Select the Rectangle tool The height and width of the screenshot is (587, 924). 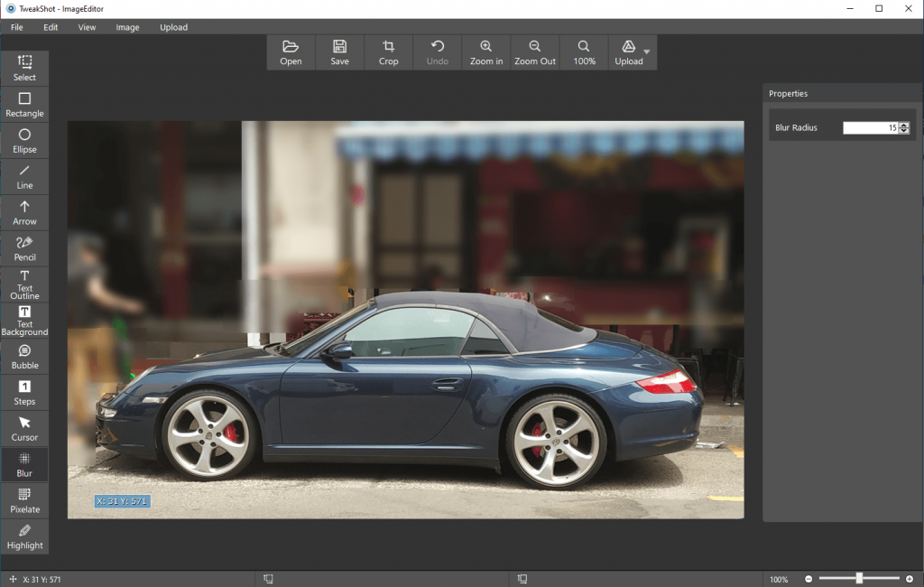(24, 103)
